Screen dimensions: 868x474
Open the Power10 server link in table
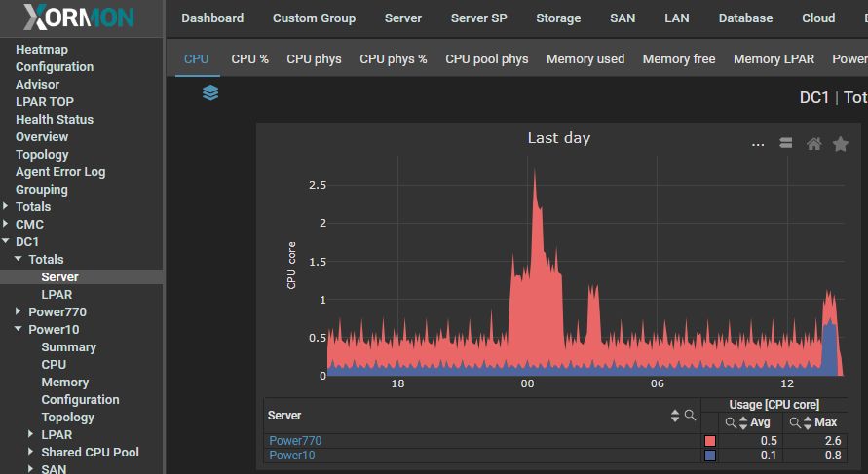pyautogui.click(x=291, y=456)
